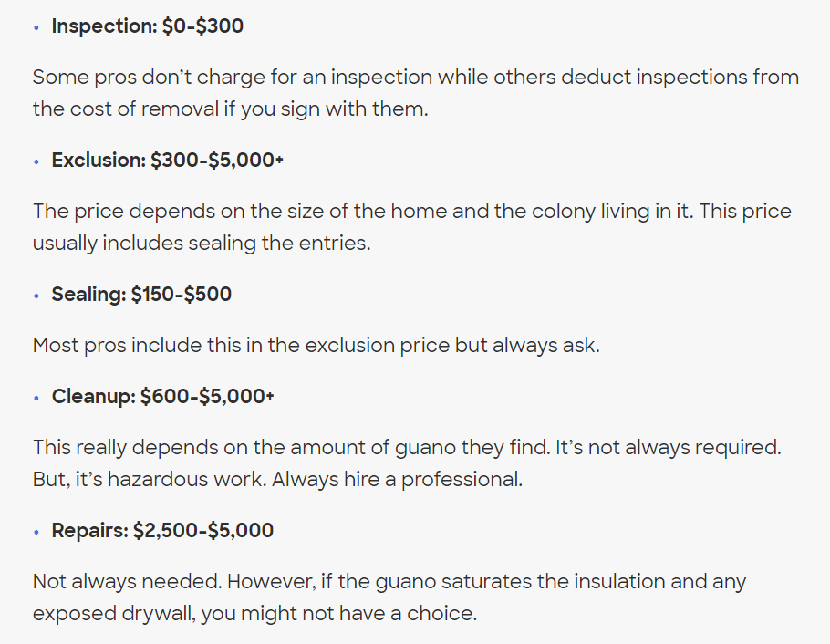Image resolution: width=830 pixels, height=644 pixels.
Task: Click the bullet dot before Inspection
Action: [x=36, y=27]
